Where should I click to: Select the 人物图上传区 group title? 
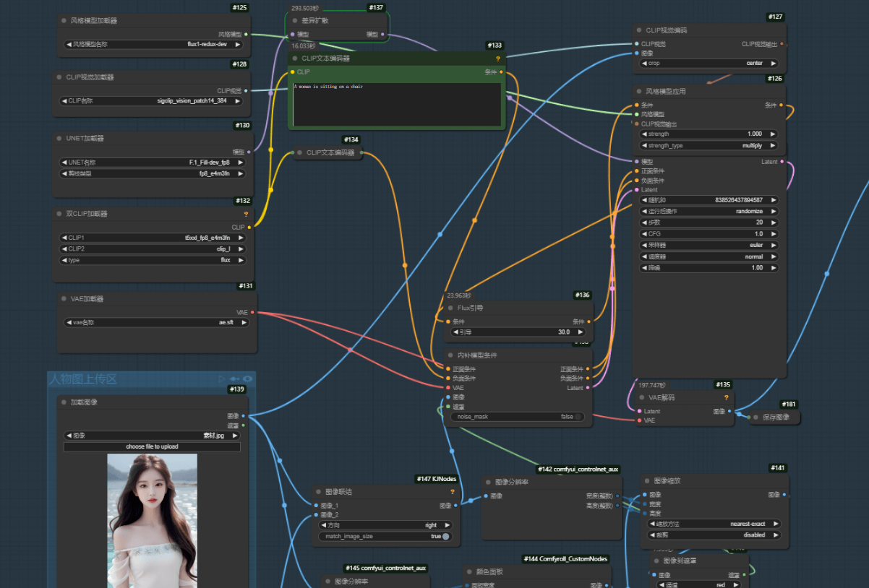(83, 379)
